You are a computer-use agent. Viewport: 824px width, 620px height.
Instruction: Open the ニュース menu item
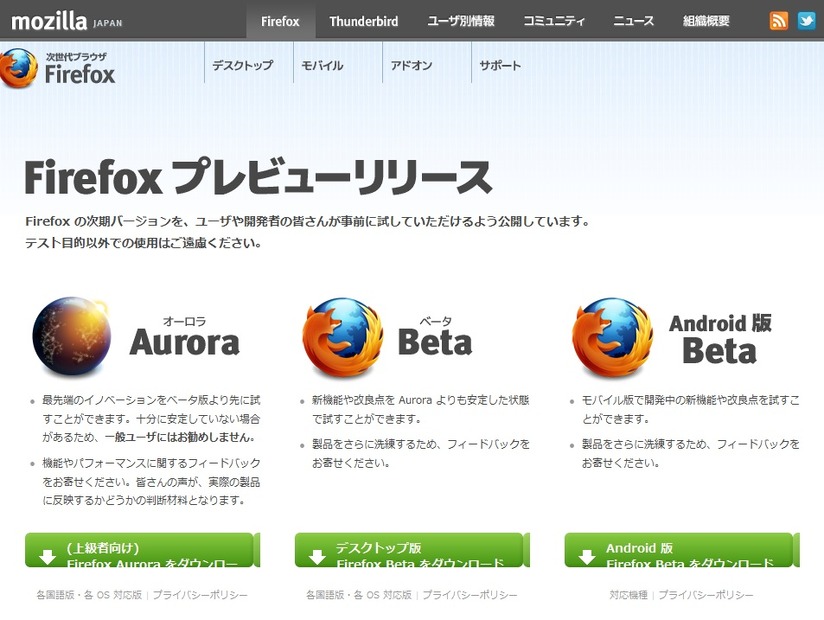click(634, 21)
